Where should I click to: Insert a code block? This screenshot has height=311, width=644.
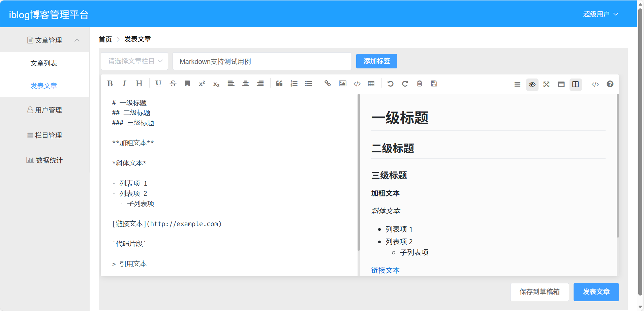(x=357, y=84)
